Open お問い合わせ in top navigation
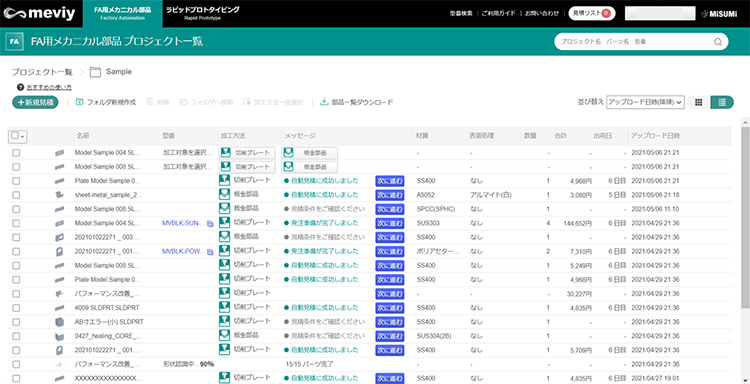The height and width of the screenshot is (384, 750). 541,13
